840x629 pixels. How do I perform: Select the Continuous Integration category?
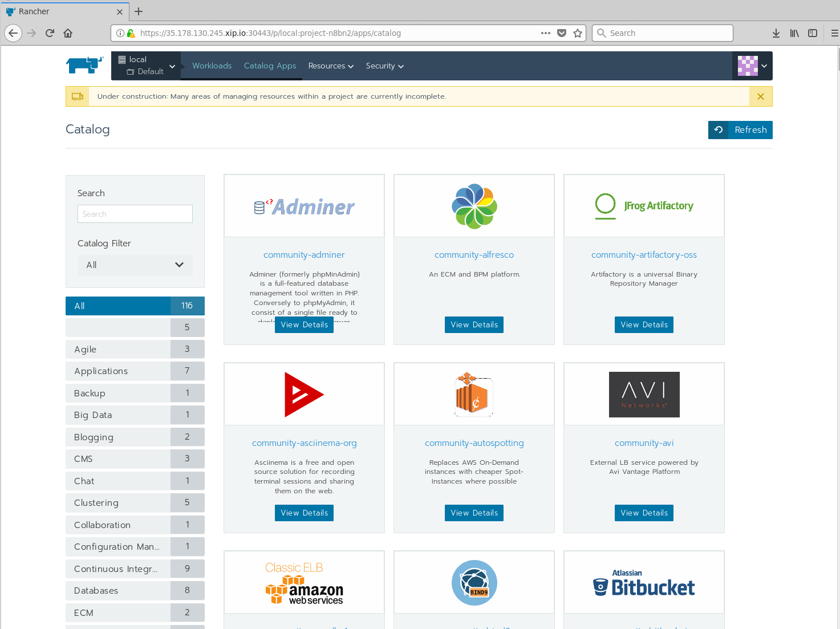[135, 569]
